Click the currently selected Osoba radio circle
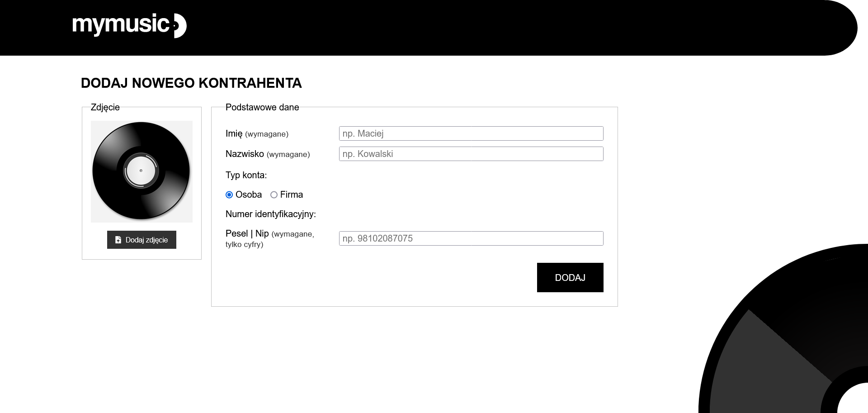Image resolution: width=868 pixels, height=413 pixels. tap(229, 195)
